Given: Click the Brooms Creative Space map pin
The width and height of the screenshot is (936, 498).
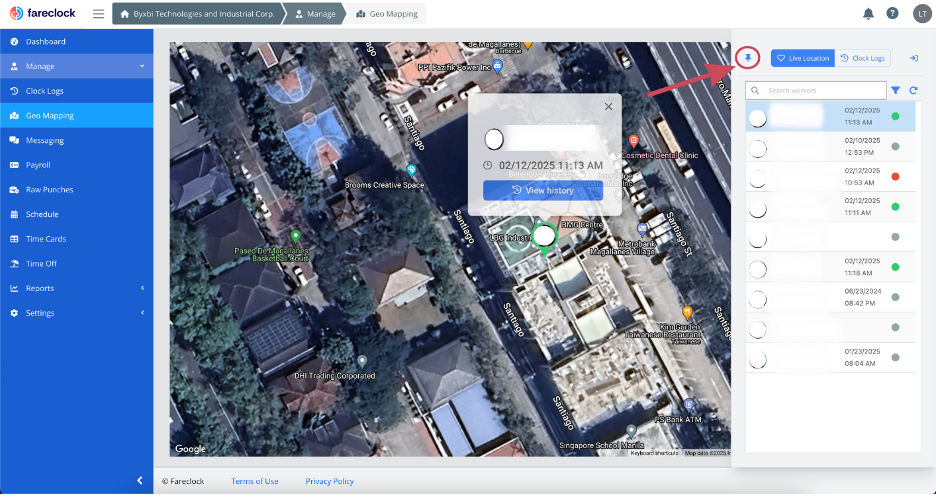Looking at the screenshot, I should 411,171.
